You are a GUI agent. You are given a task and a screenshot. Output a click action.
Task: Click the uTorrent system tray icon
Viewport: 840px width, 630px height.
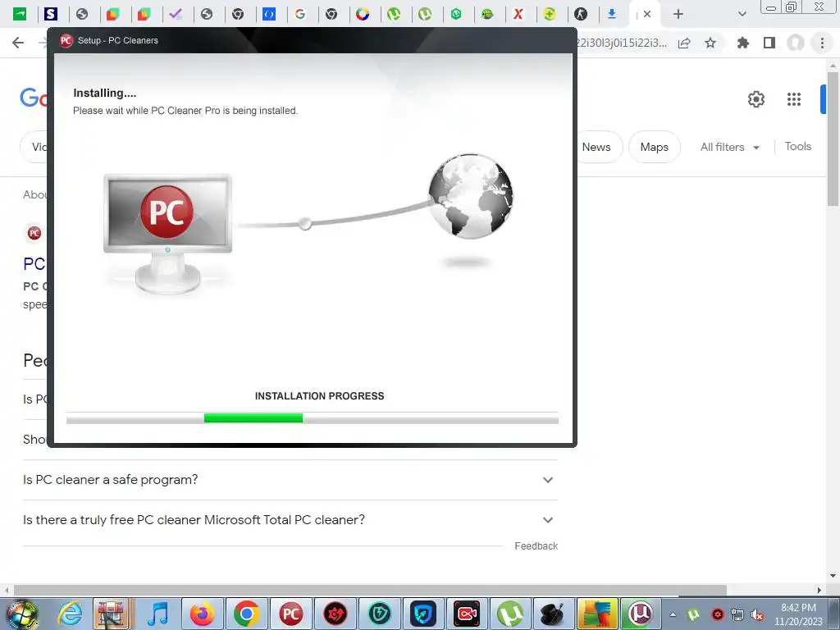pos(693,614)
